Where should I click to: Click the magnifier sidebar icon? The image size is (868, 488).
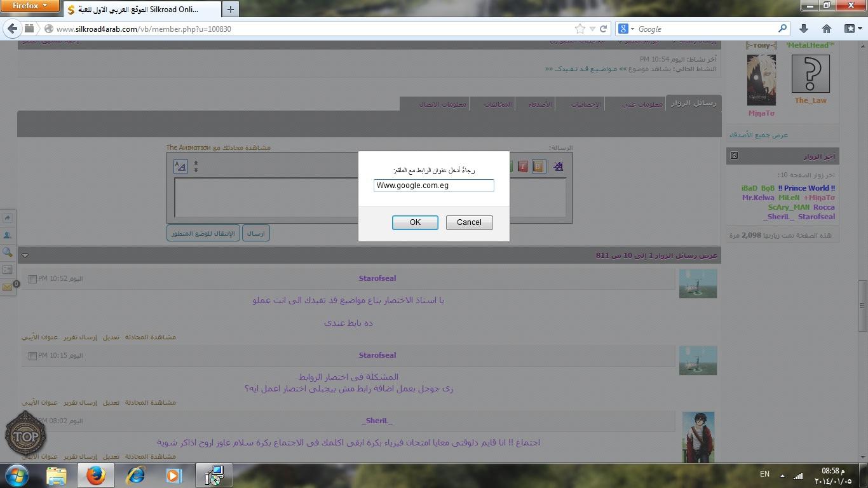[x=8, y=252]
